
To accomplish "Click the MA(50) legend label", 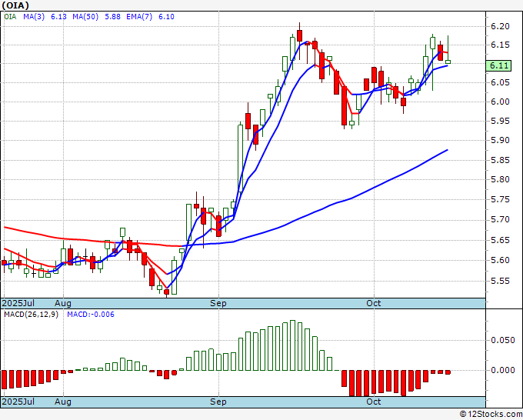I will [85, 17].
